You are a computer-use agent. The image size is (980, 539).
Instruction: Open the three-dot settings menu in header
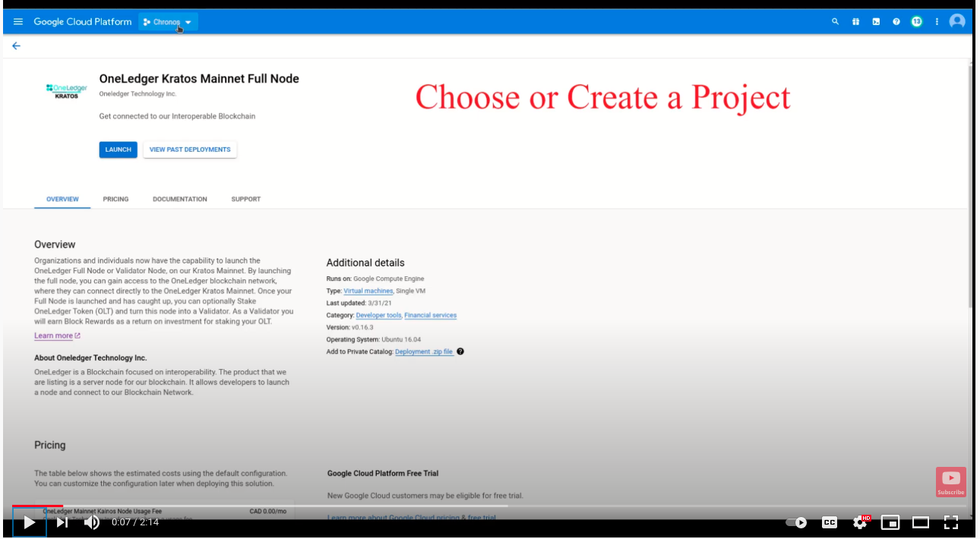pyautogui.click(x=937, y=22)
